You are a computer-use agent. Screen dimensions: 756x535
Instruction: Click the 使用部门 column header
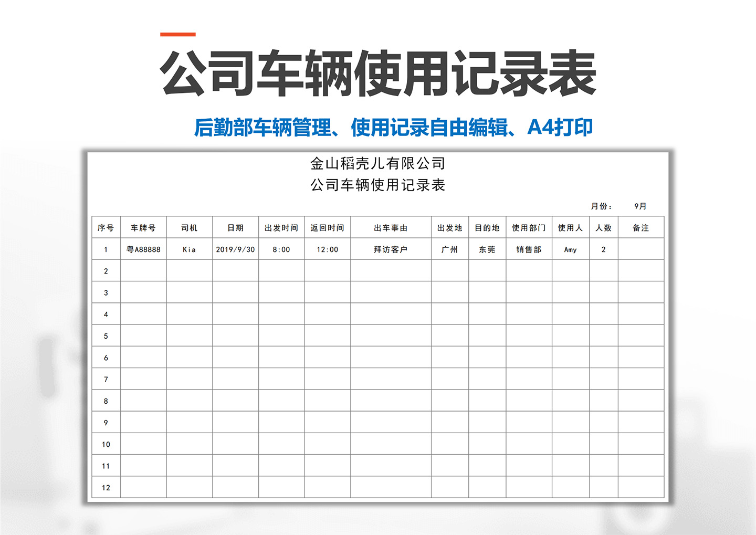pyautogui.click(x=529, y=228)
